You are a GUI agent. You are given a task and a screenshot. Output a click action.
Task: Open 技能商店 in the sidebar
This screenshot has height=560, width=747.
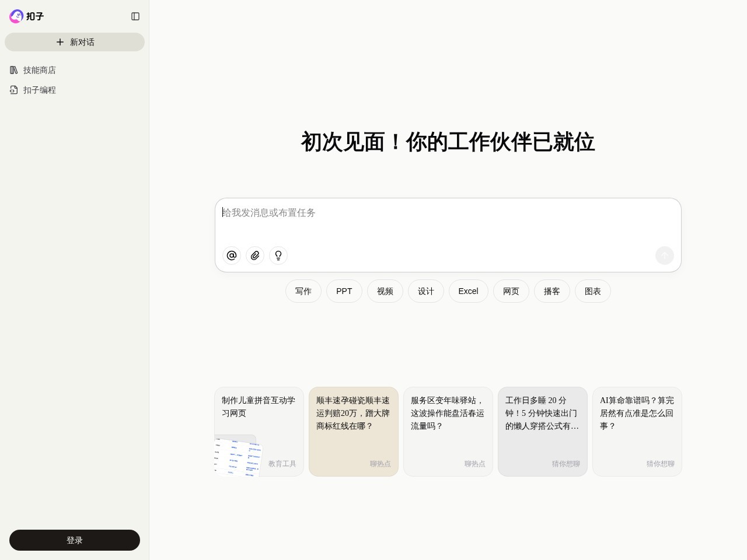click(39, 70)
